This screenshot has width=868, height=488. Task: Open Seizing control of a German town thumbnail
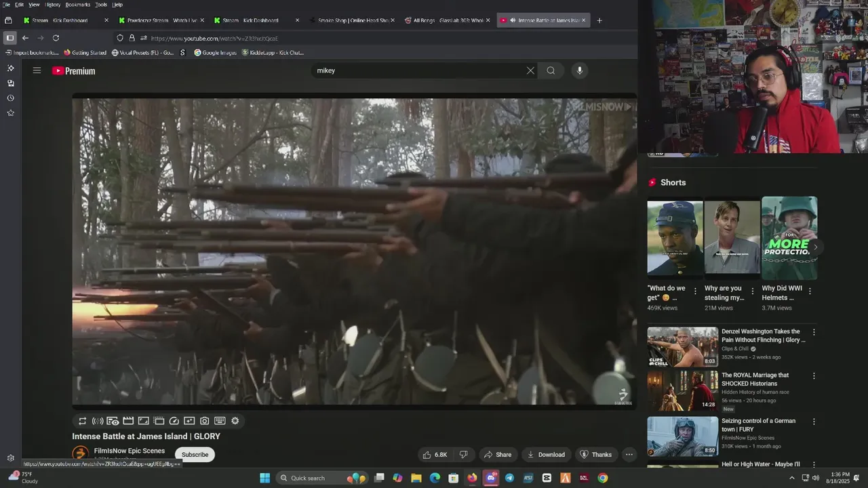pyautogui.click(x=682, y=436)
